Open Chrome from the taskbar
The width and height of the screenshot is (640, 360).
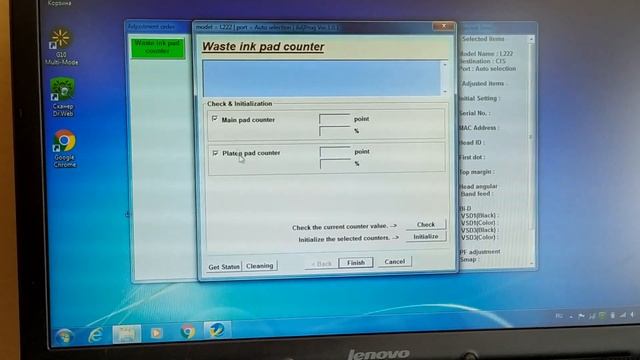click(x=188, y=331)
